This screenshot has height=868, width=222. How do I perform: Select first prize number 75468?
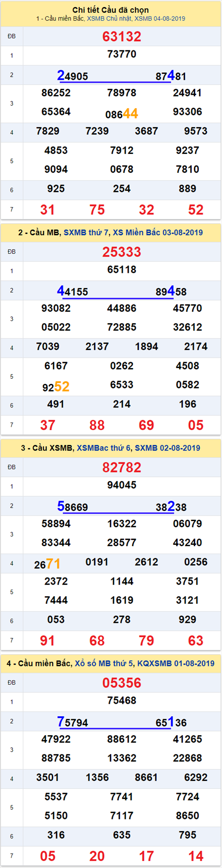click(x=122, y=701)
